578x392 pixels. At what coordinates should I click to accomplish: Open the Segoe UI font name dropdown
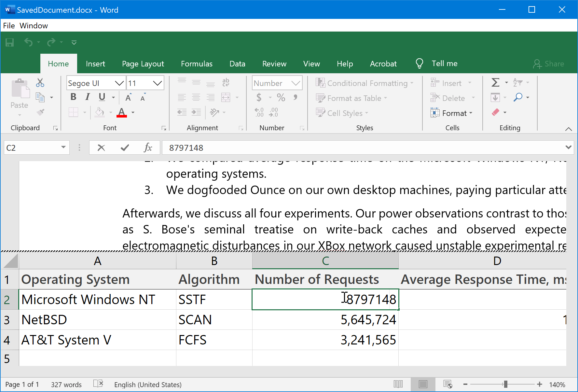point(119,83)
